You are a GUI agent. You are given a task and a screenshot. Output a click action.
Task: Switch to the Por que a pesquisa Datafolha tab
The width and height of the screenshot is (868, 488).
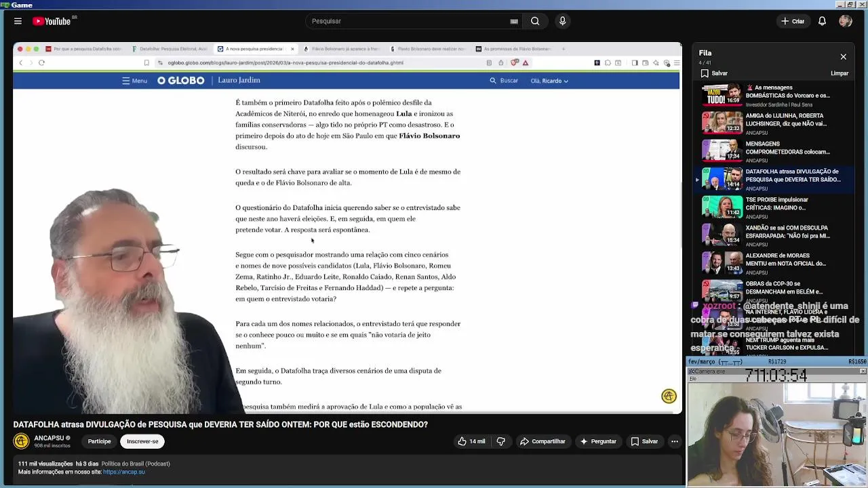pos(83,49)
